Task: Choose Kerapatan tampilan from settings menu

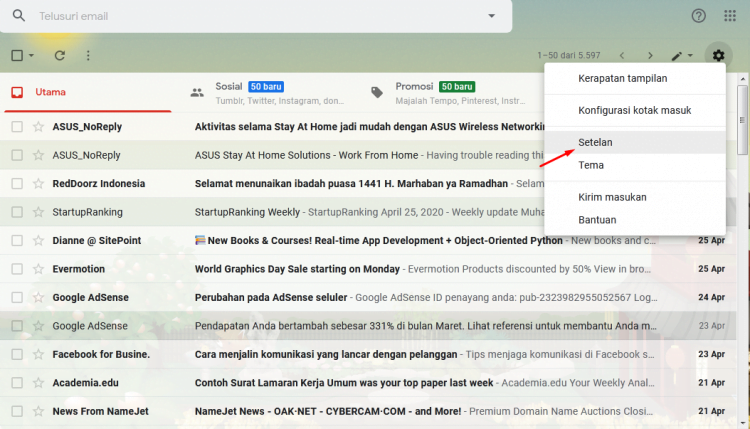Action: pos(635,78)
